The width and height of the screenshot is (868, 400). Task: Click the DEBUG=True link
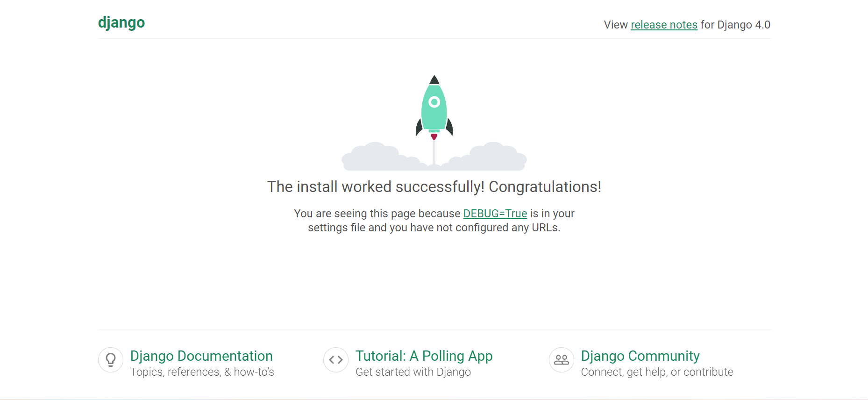point(494,214)
